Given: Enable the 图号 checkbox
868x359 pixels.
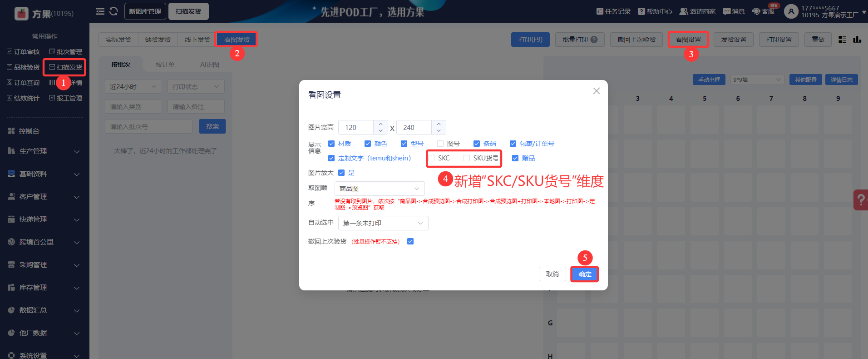Looking at the screenshot, I should click(440, 144).
